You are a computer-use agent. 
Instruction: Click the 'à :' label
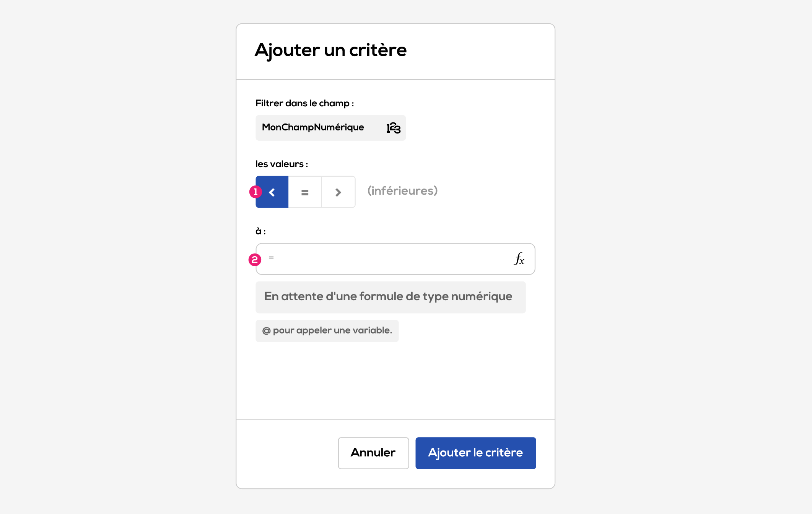point(260,231)
